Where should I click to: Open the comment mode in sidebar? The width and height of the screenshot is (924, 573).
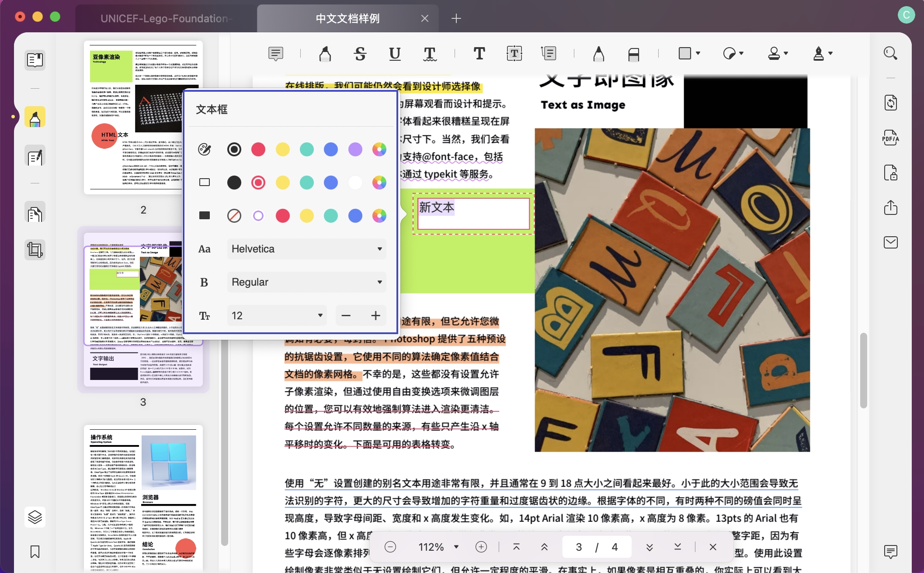click(x=35, y=117)
